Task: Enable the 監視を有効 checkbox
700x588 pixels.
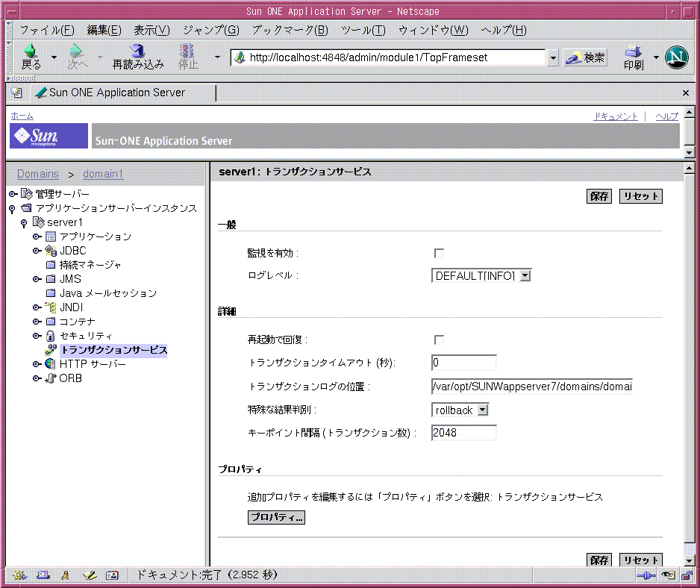Action: [439, 253]
